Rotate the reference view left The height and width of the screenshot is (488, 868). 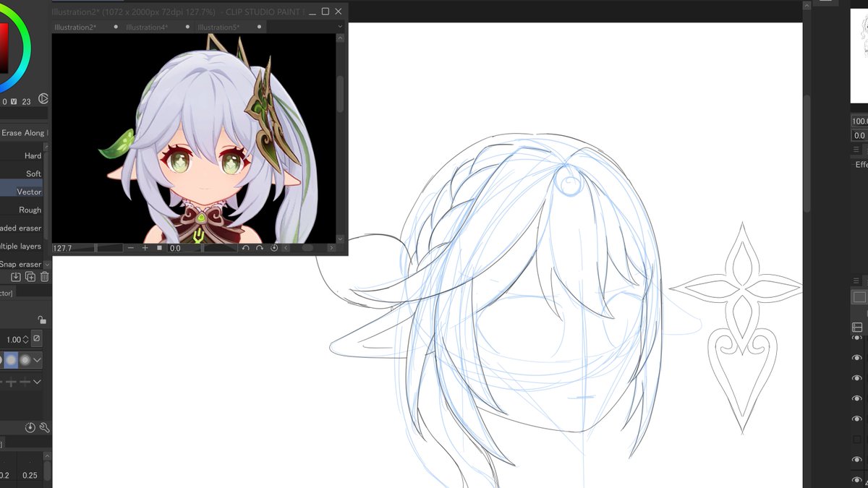[246, 248]
